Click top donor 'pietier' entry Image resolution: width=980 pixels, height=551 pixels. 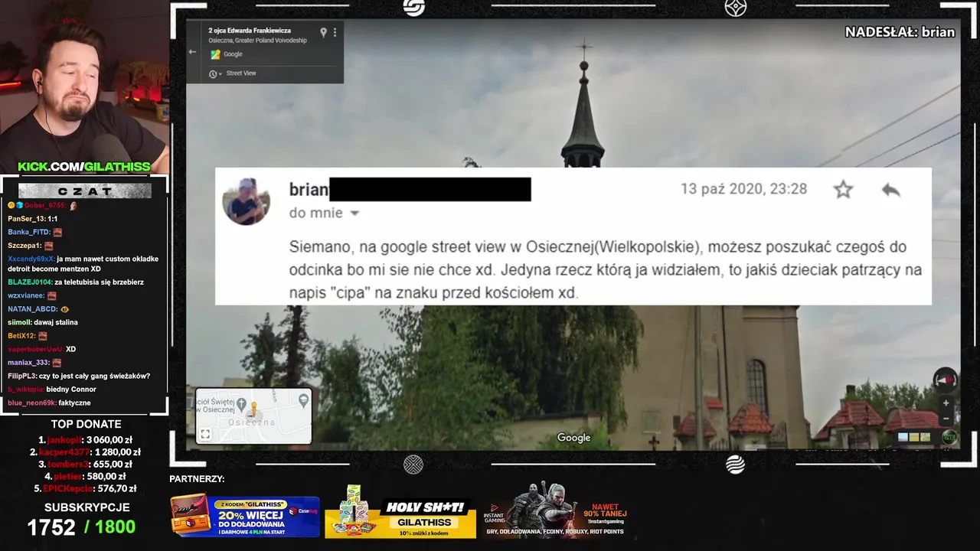coord(85,476)
